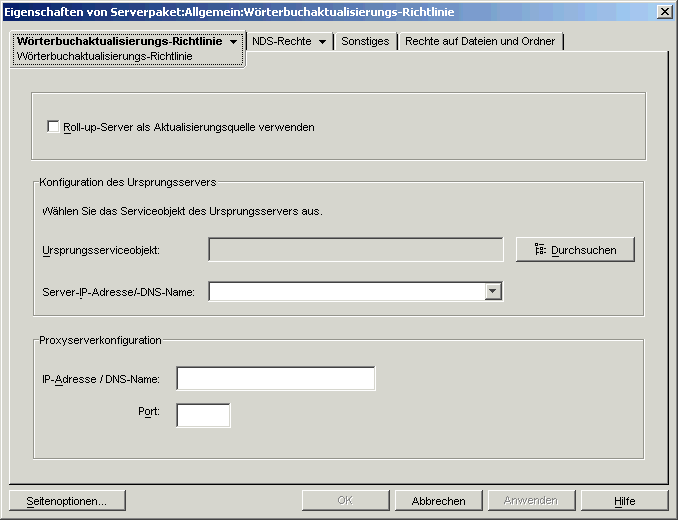Click the greyed-out Anwenden button
This screenshot has width=678, height=520.
(531, 501)
